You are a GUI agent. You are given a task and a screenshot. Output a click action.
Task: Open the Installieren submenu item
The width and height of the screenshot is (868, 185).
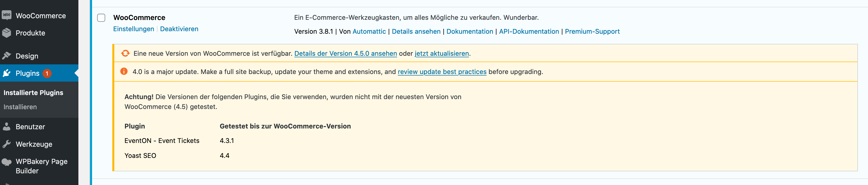[20, 107]
